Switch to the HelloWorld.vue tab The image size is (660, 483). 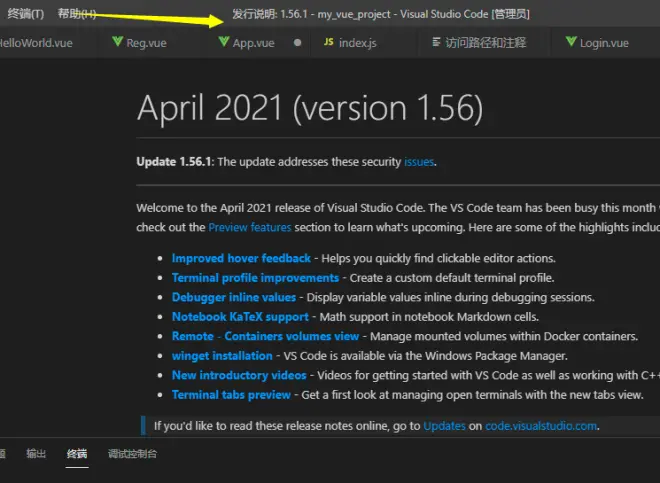(x=36, y=43)
